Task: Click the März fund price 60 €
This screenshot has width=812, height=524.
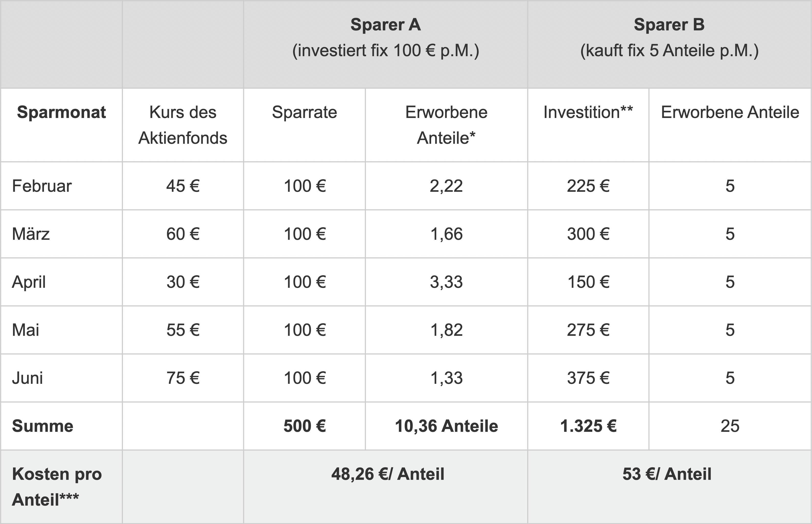Action: click(183, 234)
